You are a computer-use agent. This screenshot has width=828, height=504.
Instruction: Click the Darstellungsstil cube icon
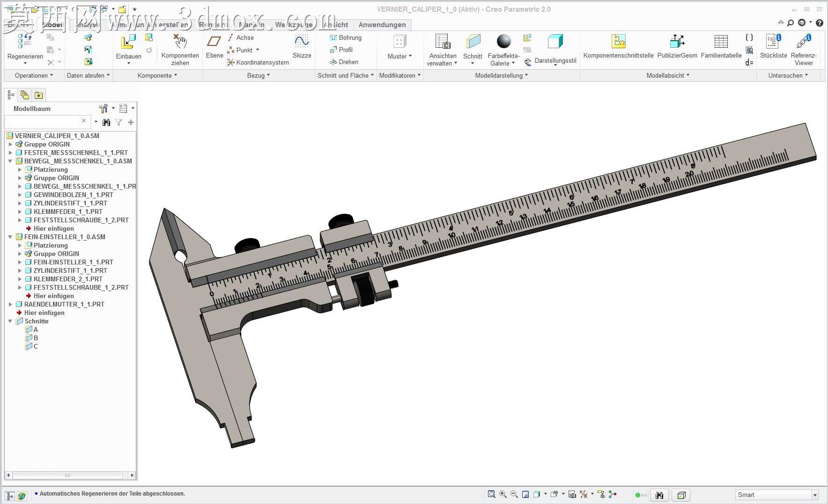[x=555, y=42]
